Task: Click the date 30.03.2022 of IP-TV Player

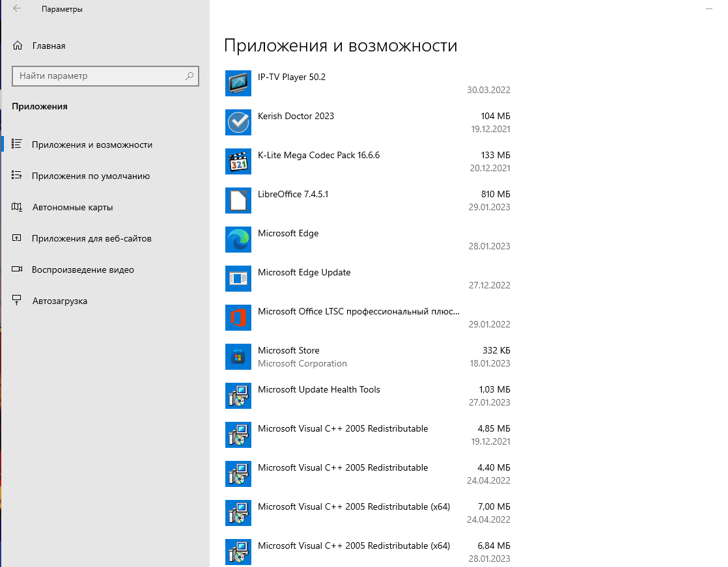Action: click(488, 90)
